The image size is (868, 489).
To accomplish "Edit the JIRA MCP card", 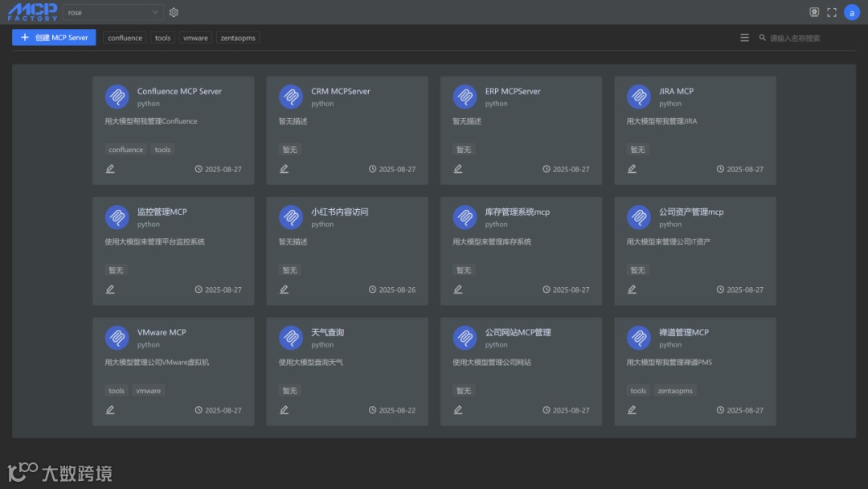I will 632,169.
